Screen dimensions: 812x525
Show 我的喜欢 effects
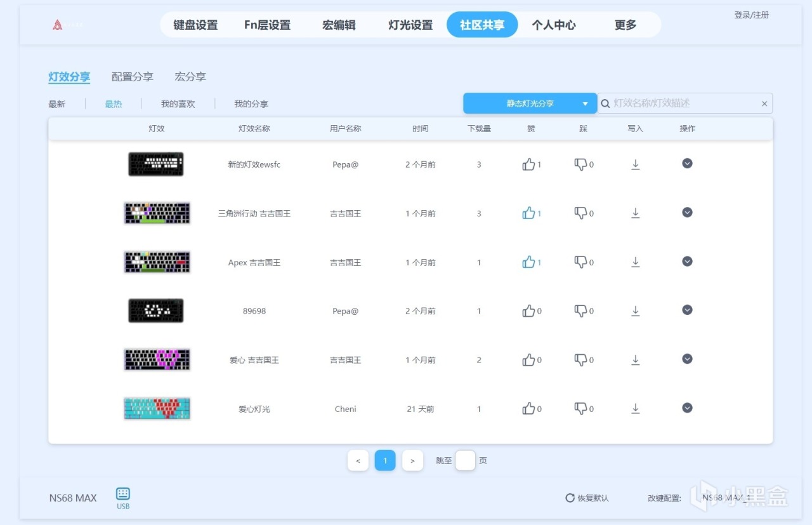178,104
